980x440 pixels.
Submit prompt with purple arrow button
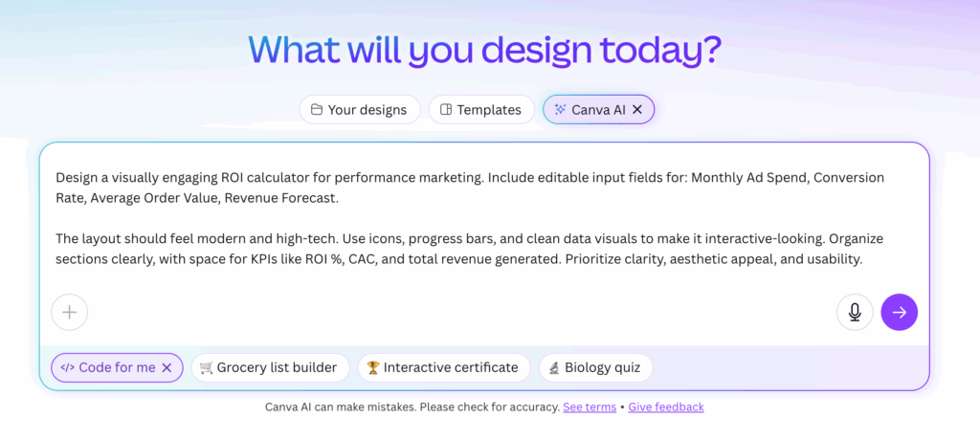pos(900,312)
